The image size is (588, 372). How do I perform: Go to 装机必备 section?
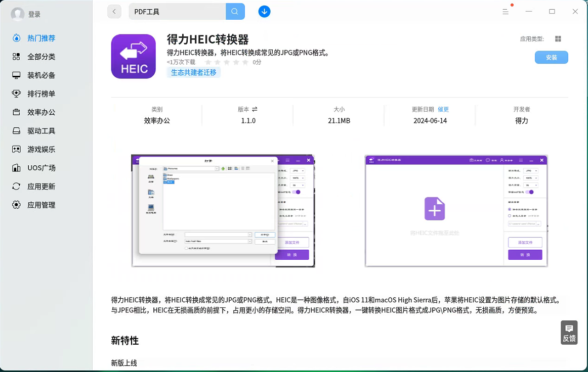point(41,75)
